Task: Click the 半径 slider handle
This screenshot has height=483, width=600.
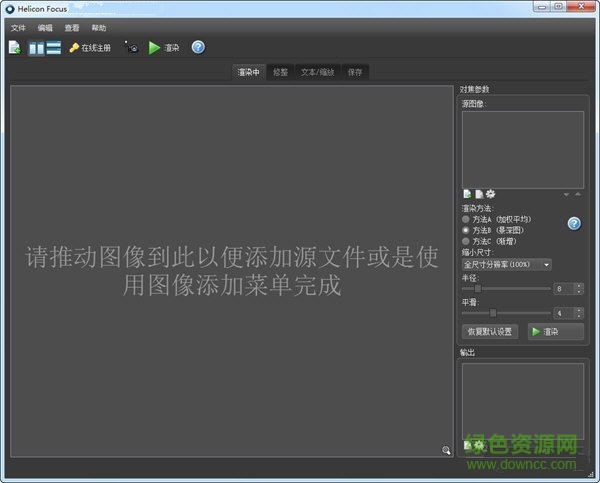Action: tap(479, 288)
